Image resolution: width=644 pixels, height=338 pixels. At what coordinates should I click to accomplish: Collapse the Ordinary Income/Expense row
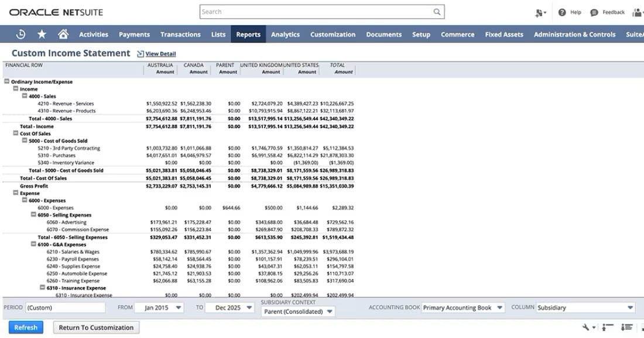(x=7, y=82)
